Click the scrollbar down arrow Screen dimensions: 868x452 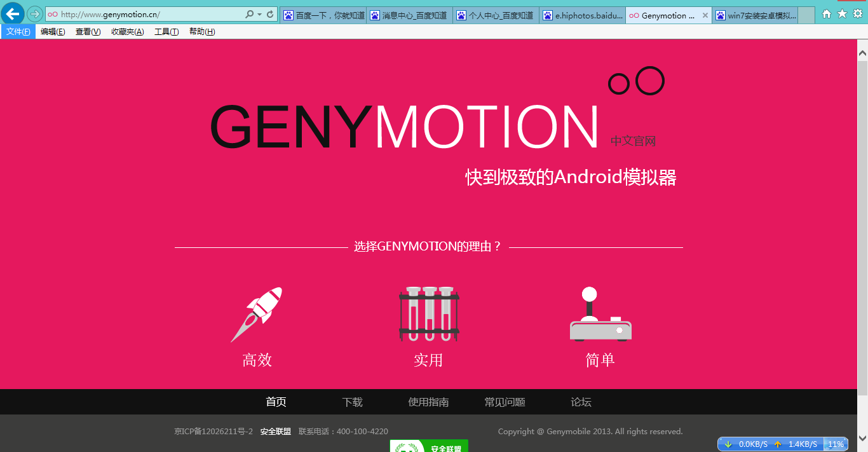[862, 438]
